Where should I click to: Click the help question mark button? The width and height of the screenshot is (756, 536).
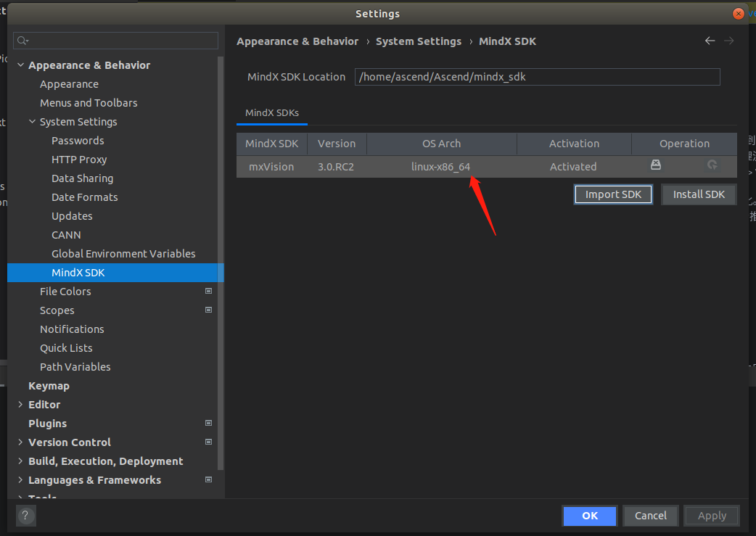tap(26, 516)
